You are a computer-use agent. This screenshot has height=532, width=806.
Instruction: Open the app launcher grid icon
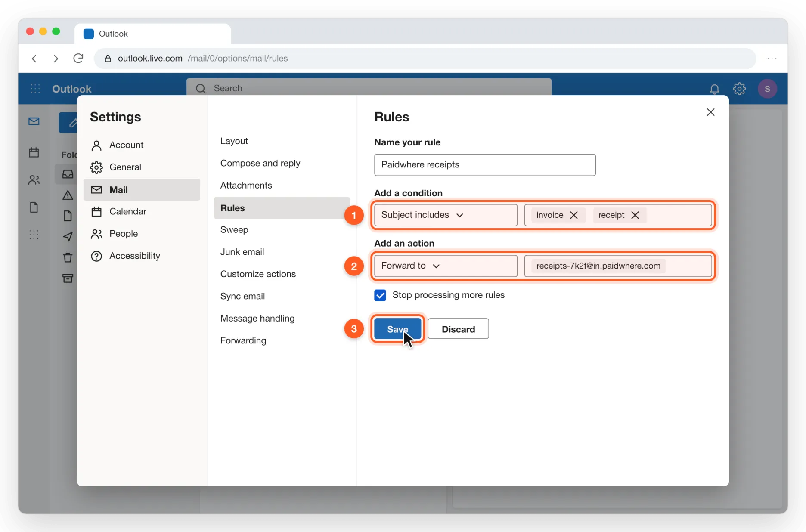point(35,89)
